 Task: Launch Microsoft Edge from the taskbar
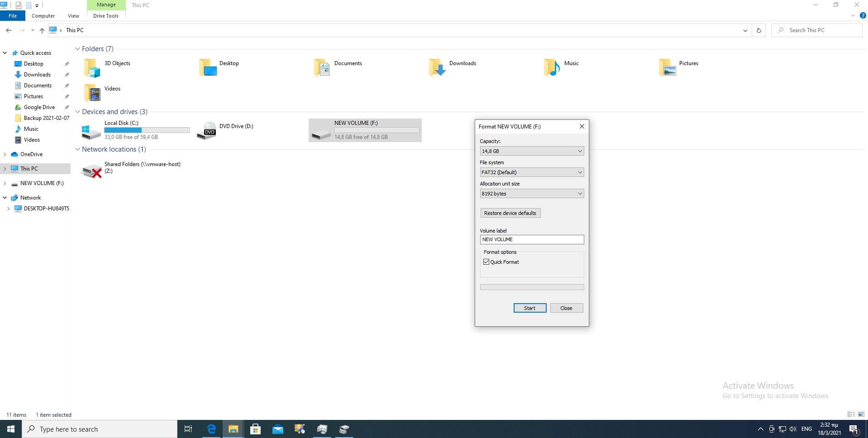click(x=211, y=429)
